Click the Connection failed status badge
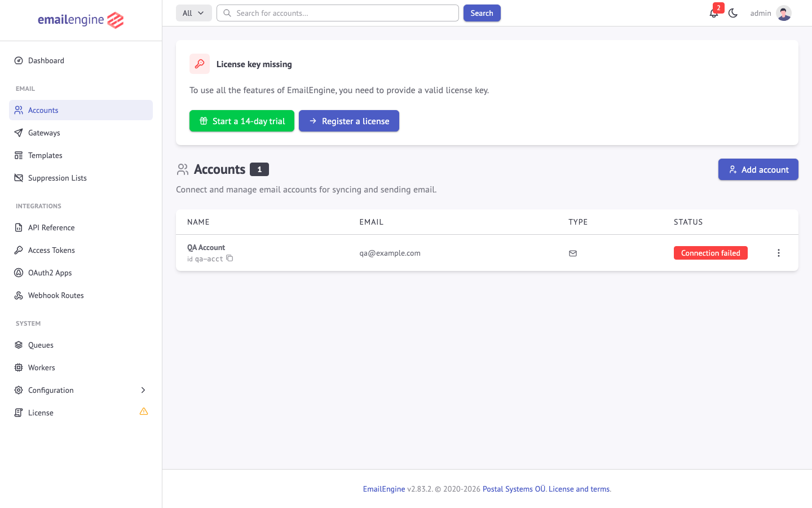 (x=710, y=253)
